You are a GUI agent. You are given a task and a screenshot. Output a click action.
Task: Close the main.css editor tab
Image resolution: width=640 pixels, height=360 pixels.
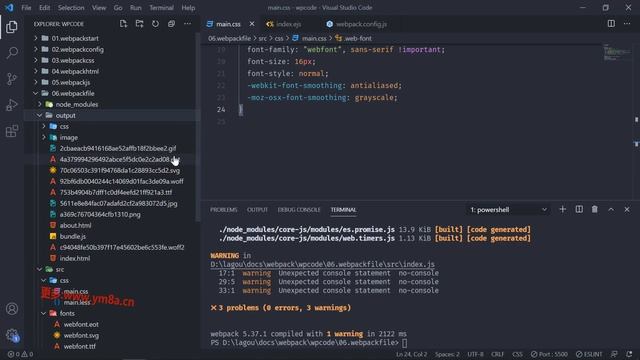point(252,24)
